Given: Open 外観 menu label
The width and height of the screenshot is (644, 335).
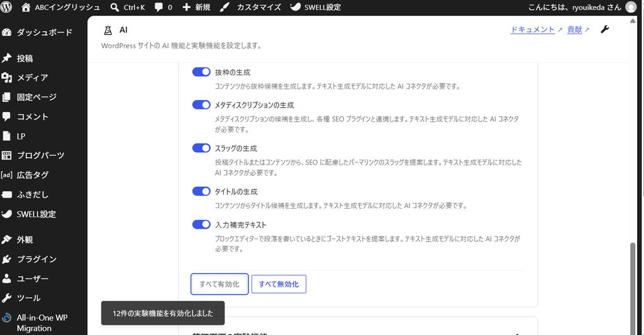Looking at the screenshot, I should [x=25, y=239].
